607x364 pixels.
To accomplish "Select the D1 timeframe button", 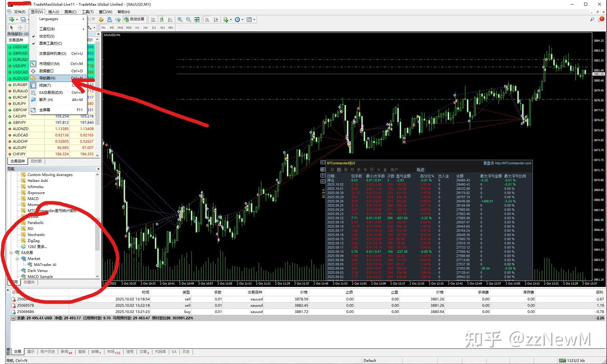I will [x=154, y=28].
